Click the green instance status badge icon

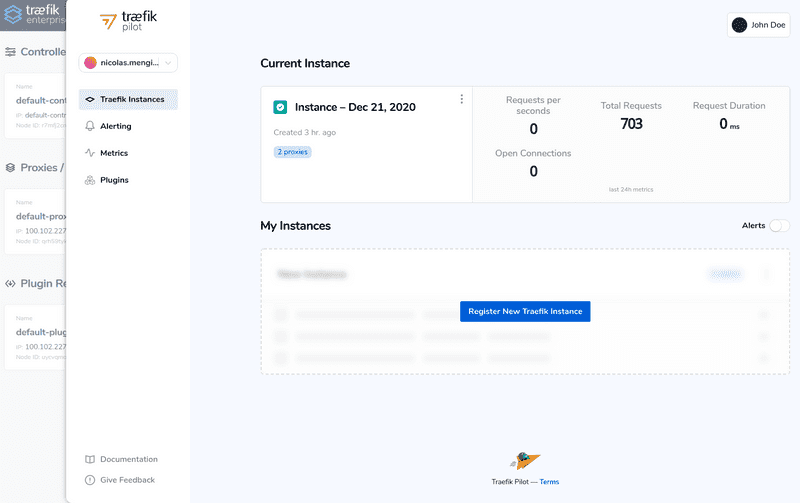[280, 107]
